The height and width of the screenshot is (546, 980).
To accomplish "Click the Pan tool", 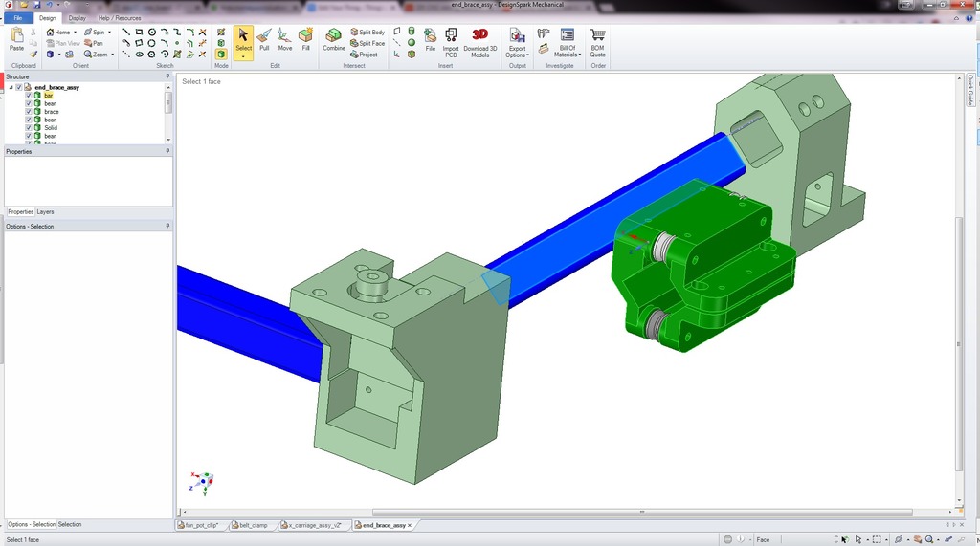I will 94,43.
